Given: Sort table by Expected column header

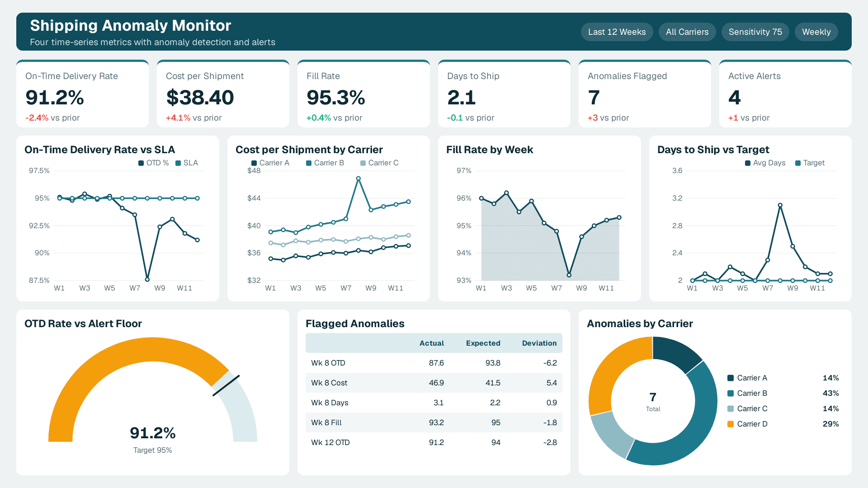Looking at the screenshot, I should [483, 343].
